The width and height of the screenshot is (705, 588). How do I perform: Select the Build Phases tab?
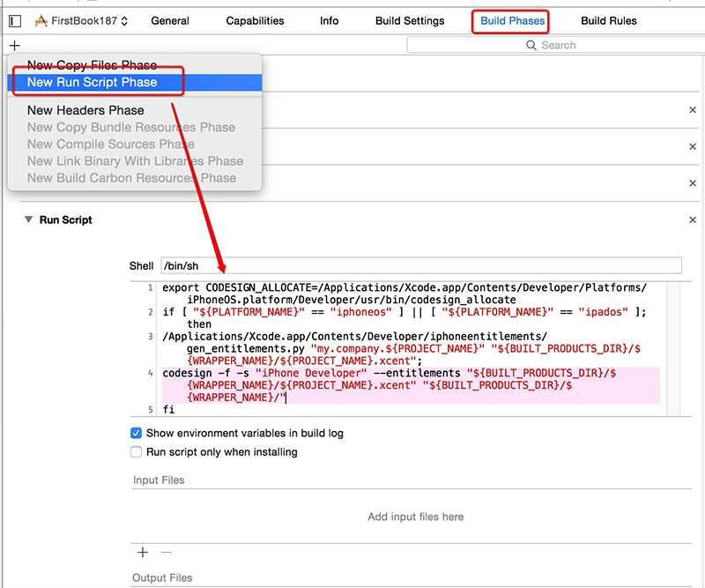[x=512, y=20]
